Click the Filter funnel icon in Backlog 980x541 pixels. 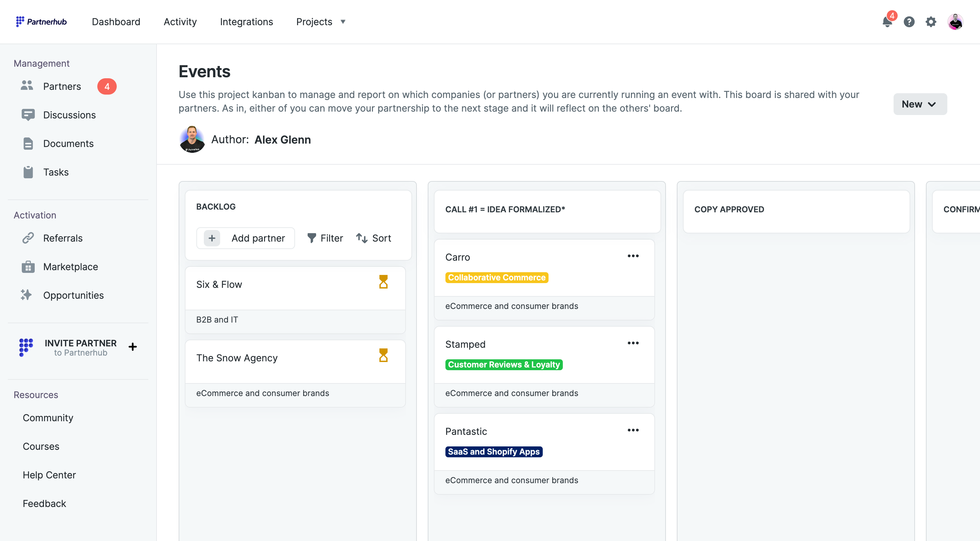(x=312, y=238)
